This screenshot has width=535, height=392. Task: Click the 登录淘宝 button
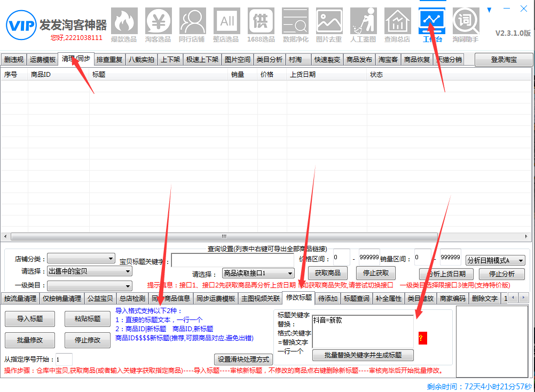(x=503, y=60)
